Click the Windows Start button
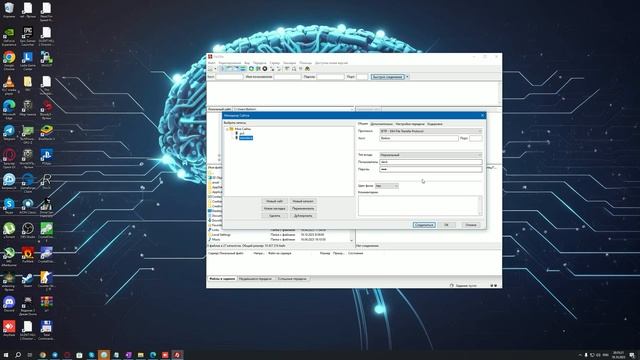Image resolution: width=640 pixels, height=360 pixels. pos(6,355)
